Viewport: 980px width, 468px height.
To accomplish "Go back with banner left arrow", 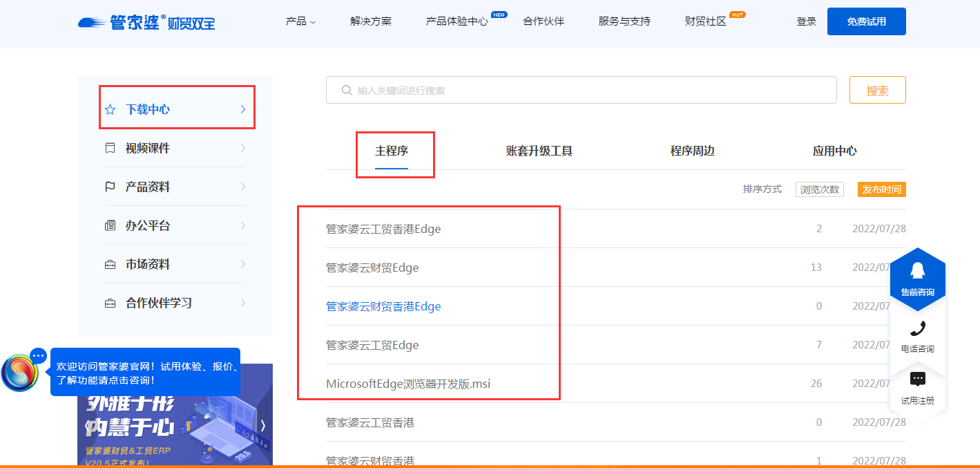I will pyautogui.click(x=87, y=426).
